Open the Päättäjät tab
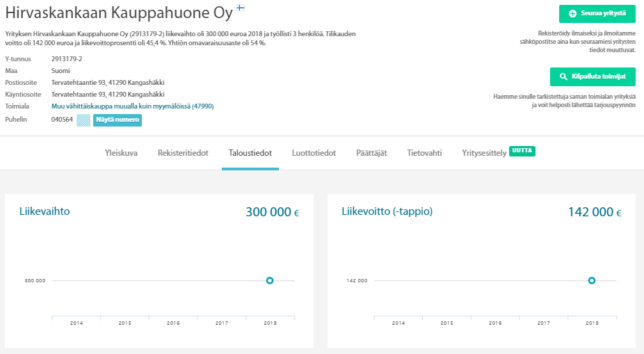This screenshot has width=644, height=354. tap(371, 153)
